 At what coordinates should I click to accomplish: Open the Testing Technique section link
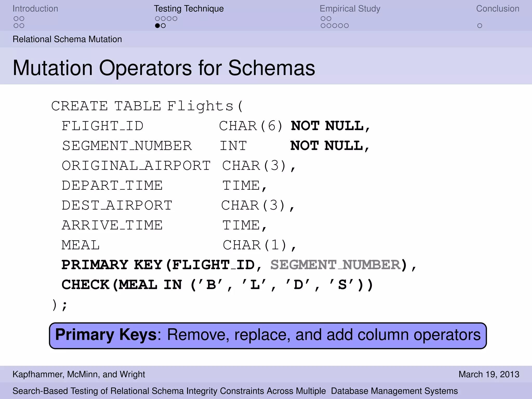189,9
